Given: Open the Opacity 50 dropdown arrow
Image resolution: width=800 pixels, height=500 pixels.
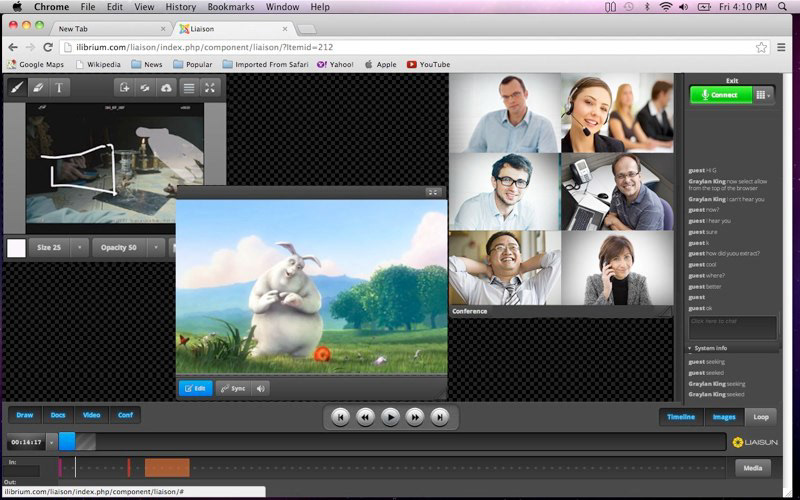Looking at the screenshot, I should [156, 247].
